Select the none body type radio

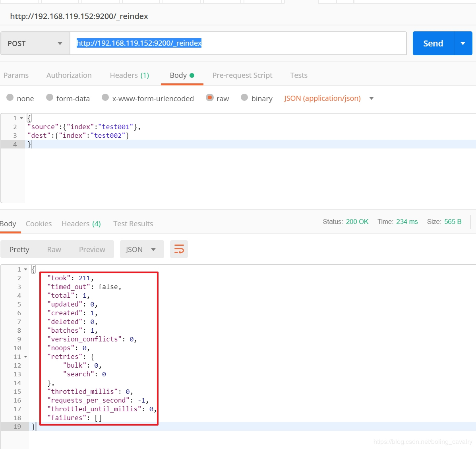pyautogui.click(x=10, y=97)
